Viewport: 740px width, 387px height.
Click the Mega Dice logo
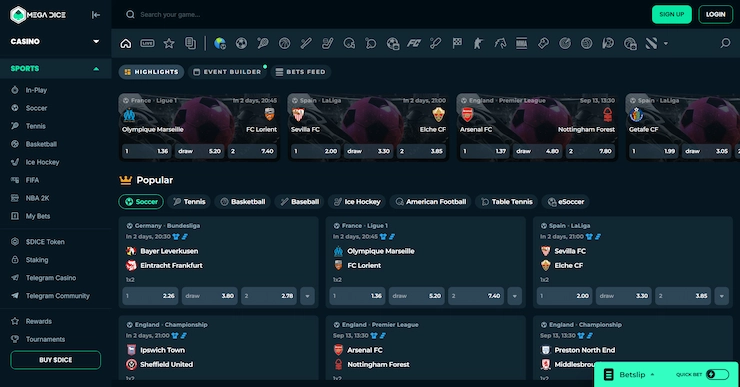[38, 15]
